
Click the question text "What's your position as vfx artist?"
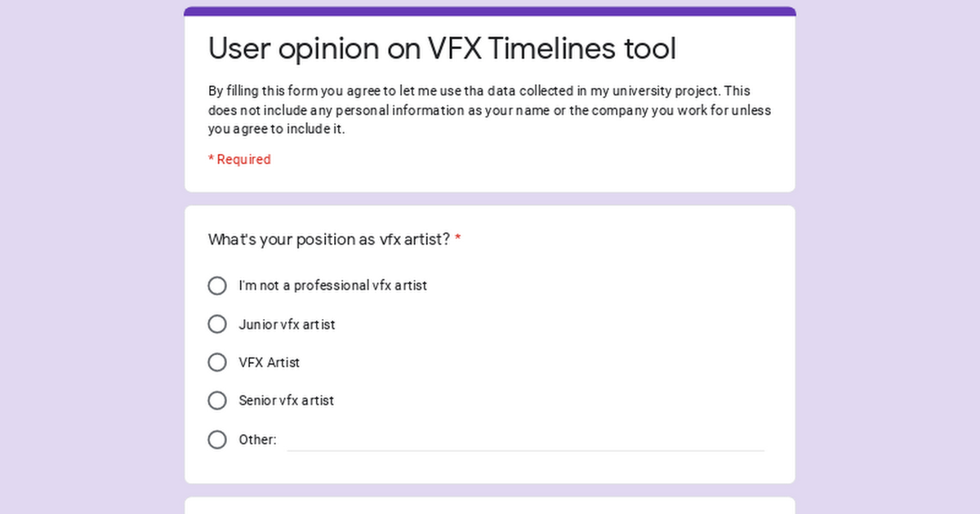(x=329, y=239)
